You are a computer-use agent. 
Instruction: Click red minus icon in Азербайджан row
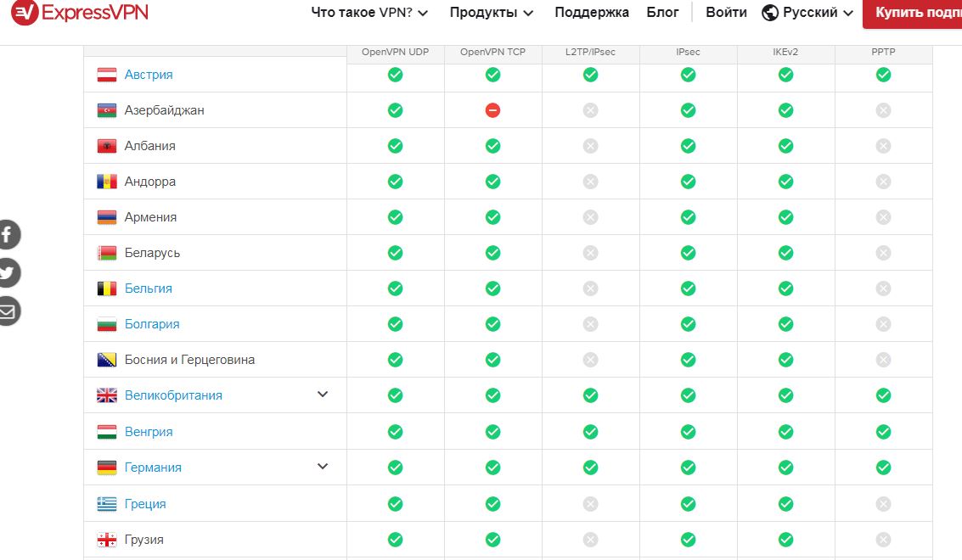tap(492, 110)
